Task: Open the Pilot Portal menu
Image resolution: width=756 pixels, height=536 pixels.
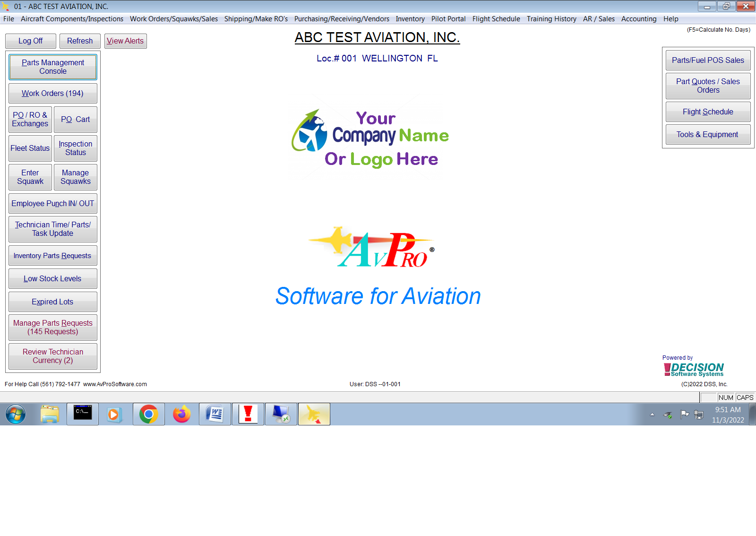Action: 448,19
